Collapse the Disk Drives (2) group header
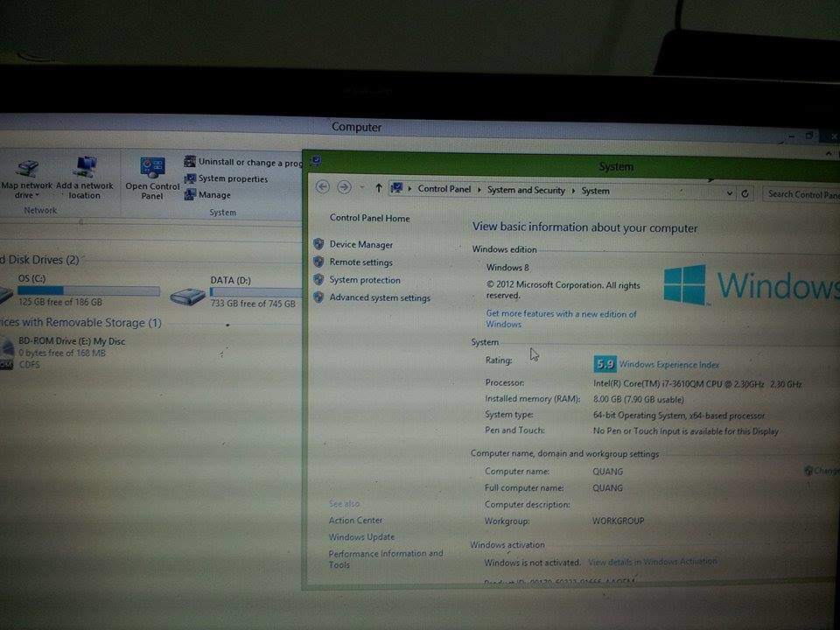 point(39,260)
